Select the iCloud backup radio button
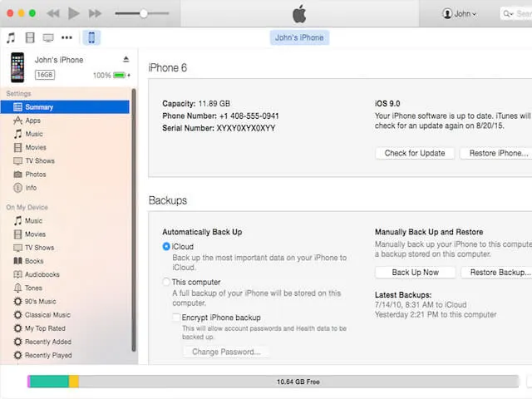The image size is (532, 399). pos(166,247)
